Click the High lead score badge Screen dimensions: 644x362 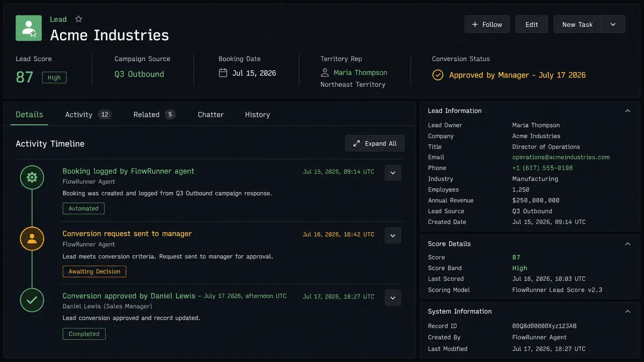point(54,77)
